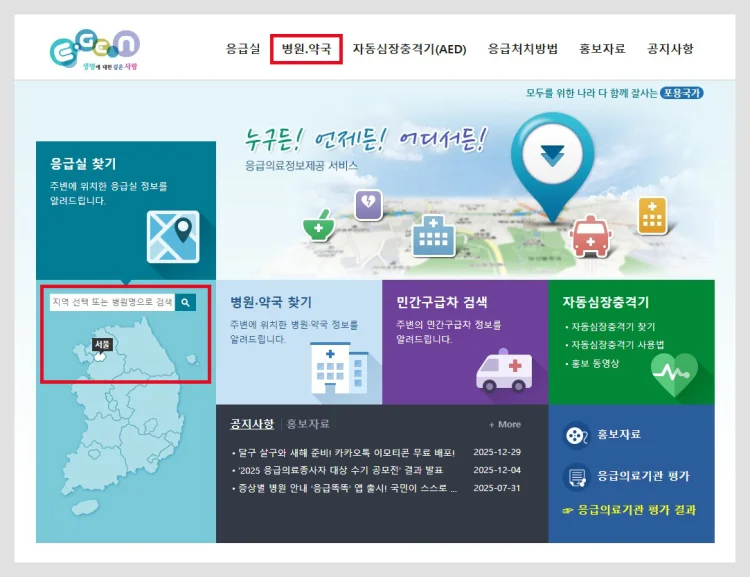Viewport: 750px width, 577px height.
Task: Switch to the 홍보자료 tab in news panel
Action: pos(308,424)
